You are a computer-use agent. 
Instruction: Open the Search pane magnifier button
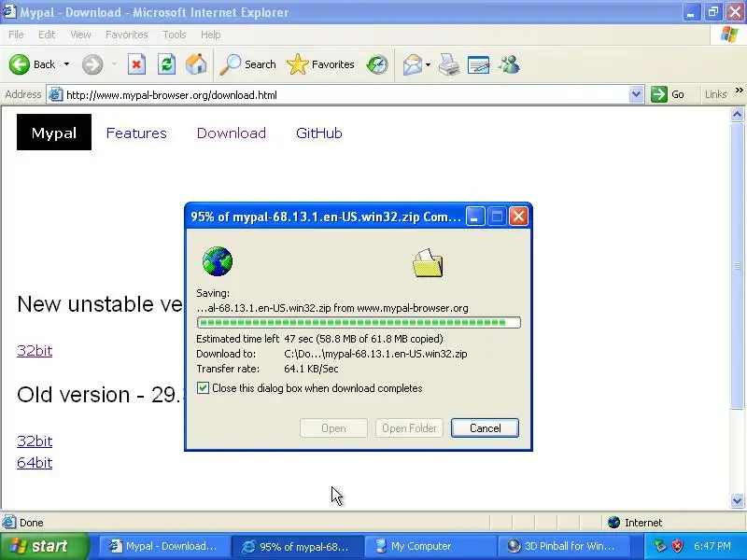(x=247, y=64)
